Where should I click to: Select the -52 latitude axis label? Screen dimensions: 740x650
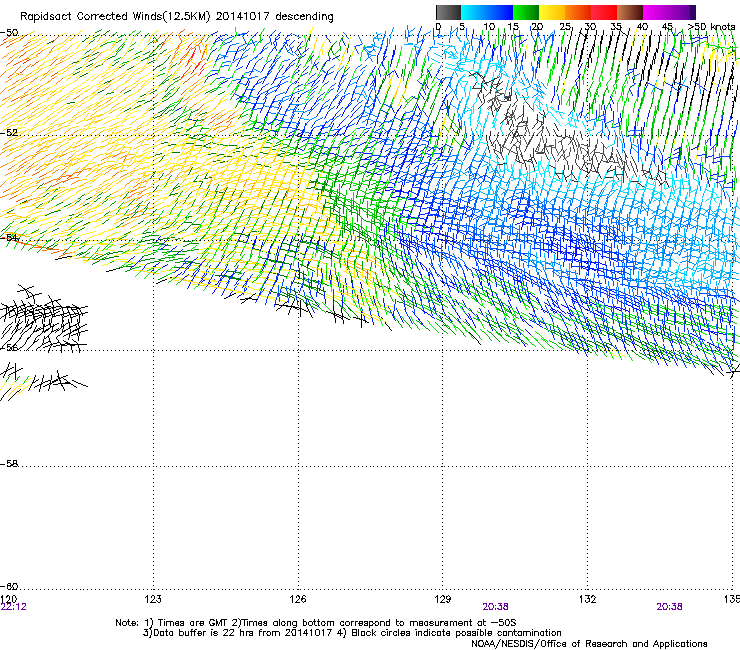[9, 133]
